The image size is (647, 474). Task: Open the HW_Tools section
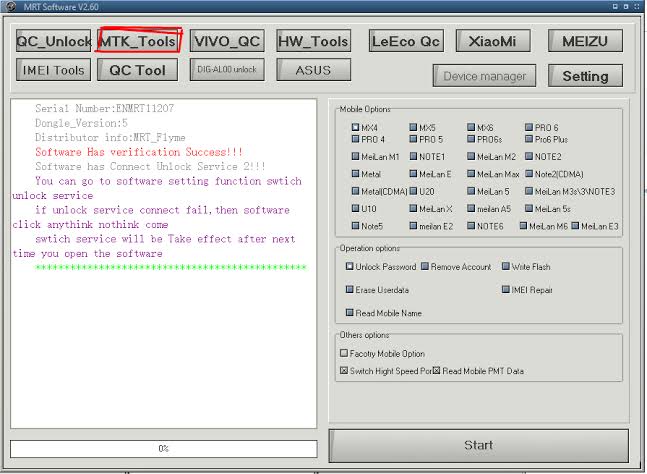click(314, 41)
